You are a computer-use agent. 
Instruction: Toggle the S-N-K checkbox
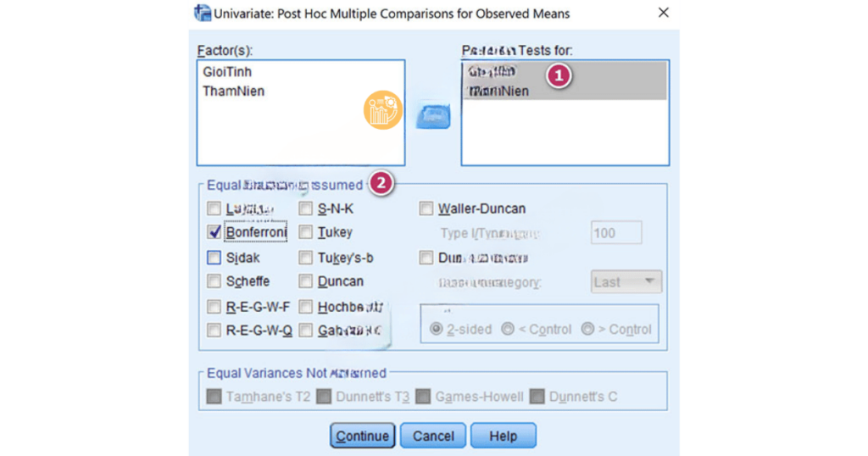pos(306,209)
